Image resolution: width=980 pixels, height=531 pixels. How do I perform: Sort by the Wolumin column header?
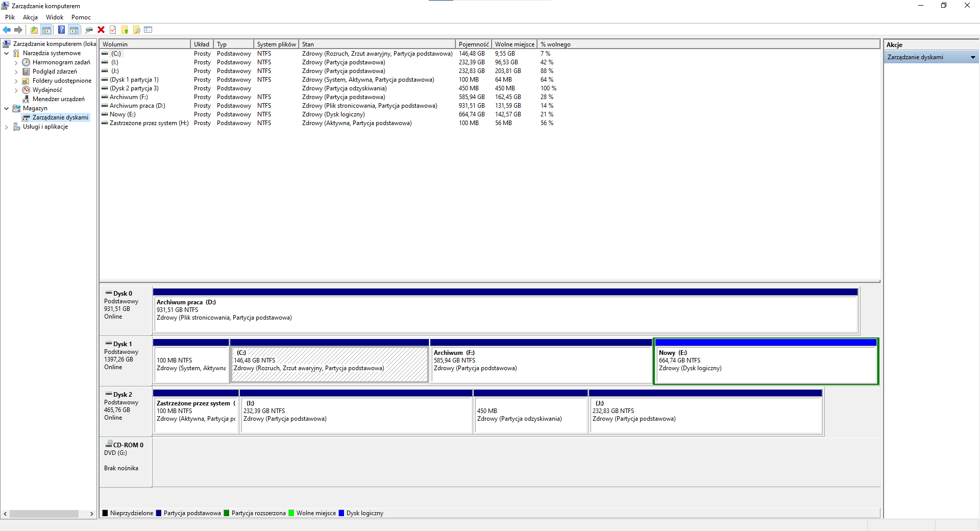145,44
